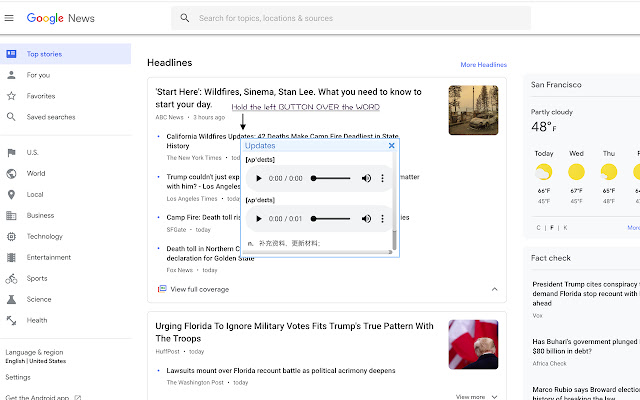Screen dimensions: 640x400
Task: Mute the second audio player
Action: tap(366, 219)
